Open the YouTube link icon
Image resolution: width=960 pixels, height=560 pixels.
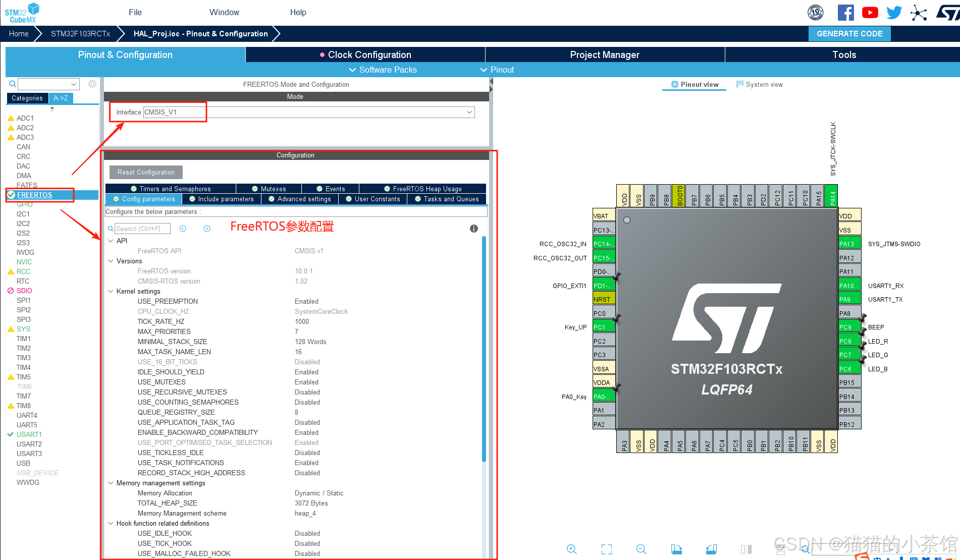coord(870,13)
